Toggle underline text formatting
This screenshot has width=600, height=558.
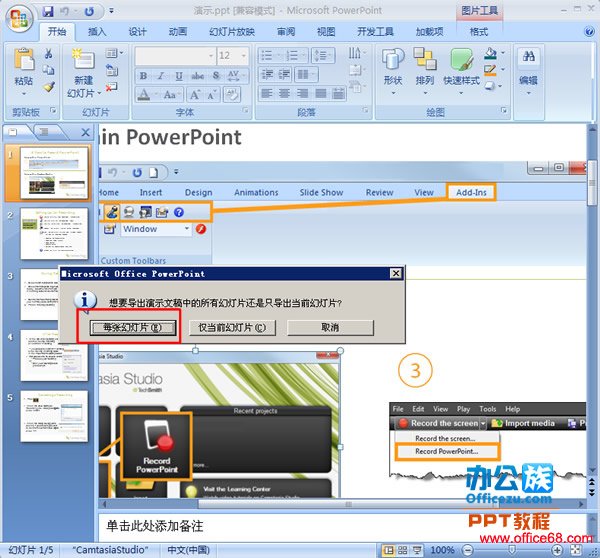(176, 76)
